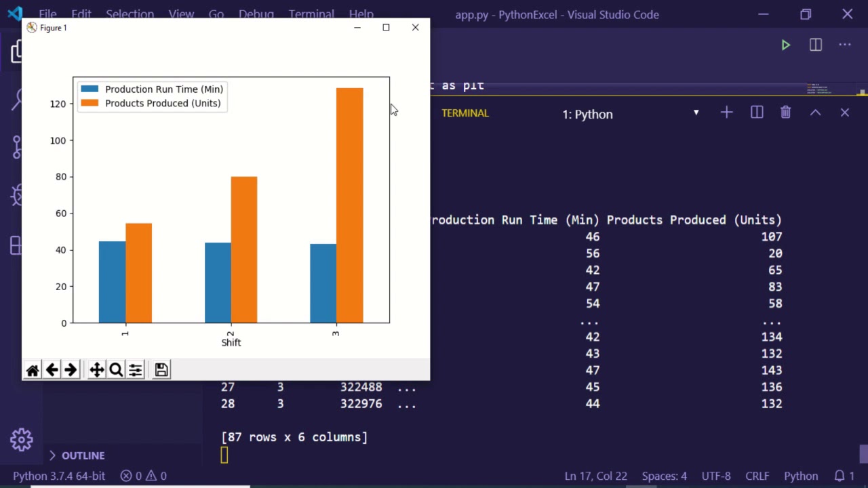Save the figure with disk icon
Viewport: 868px width, 488px height.
tap(161, 370)
